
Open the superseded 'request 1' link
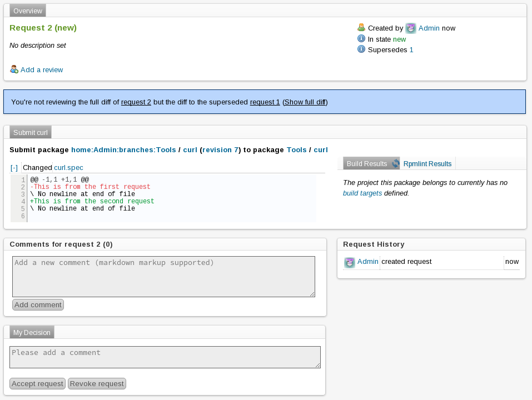(265, 102)
